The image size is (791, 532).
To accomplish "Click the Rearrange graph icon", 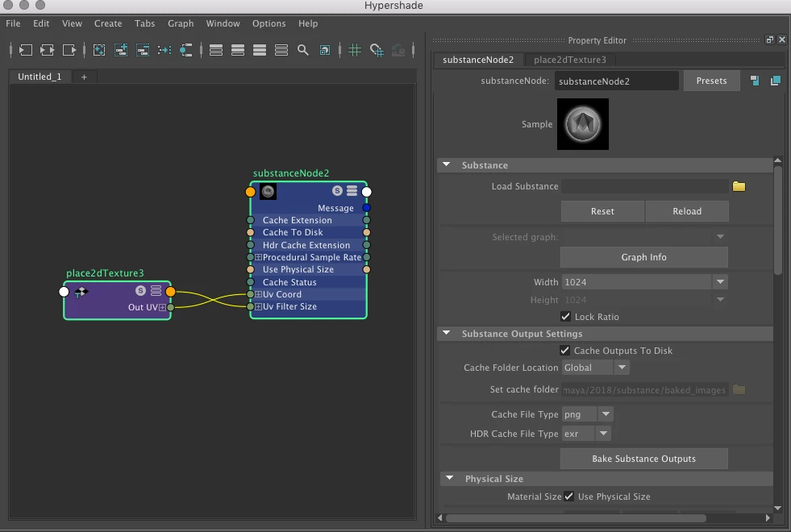I will (x=164, y=50).
